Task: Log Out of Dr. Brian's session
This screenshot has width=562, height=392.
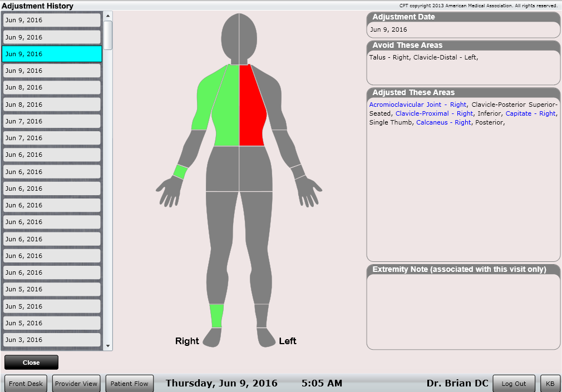Action: [513, 383]
